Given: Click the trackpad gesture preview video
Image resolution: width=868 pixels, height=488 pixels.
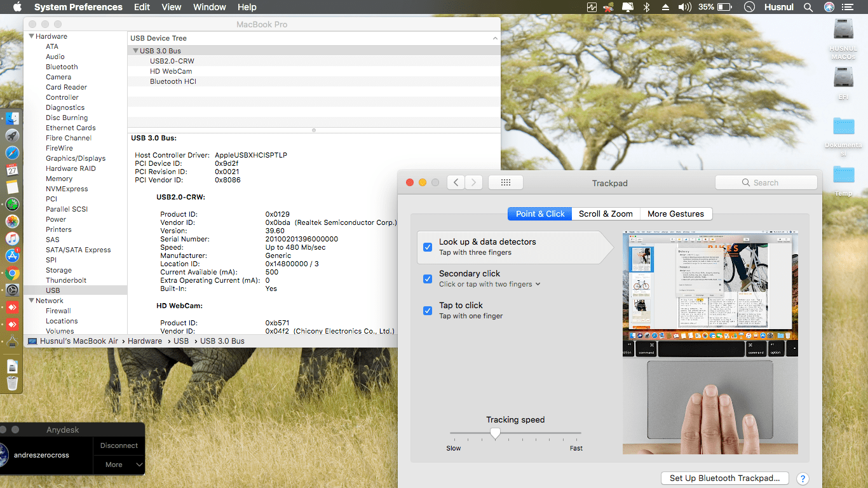Looking at the screenshot, I should pos(710,343).
